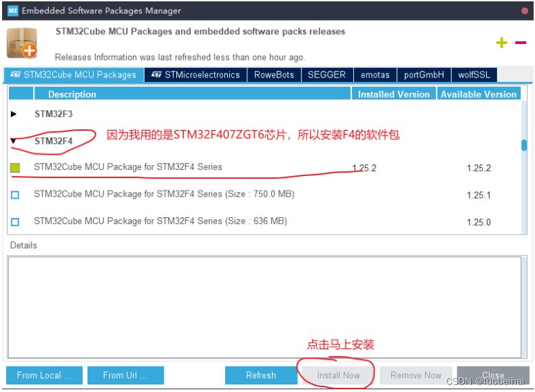The width and height of the screenshot is (535, 392).
Task: Click the Refresh button
Action: (261, 375)
